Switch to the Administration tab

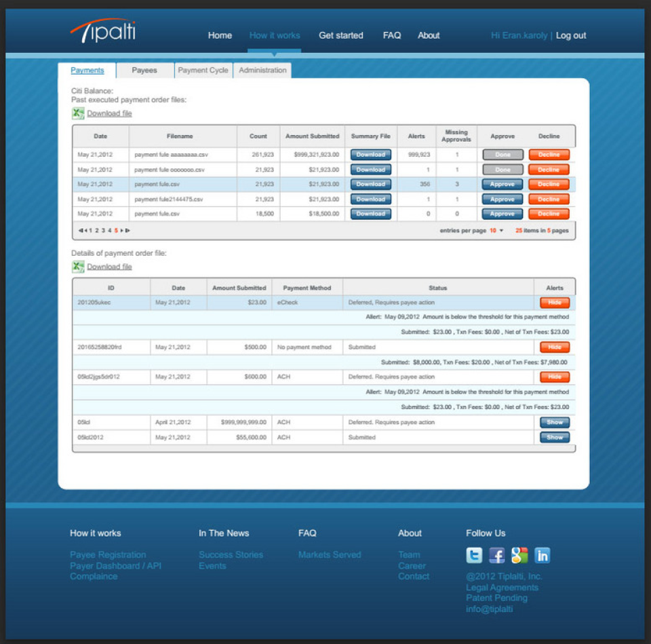pyautogui.click(x=262, y=70)
